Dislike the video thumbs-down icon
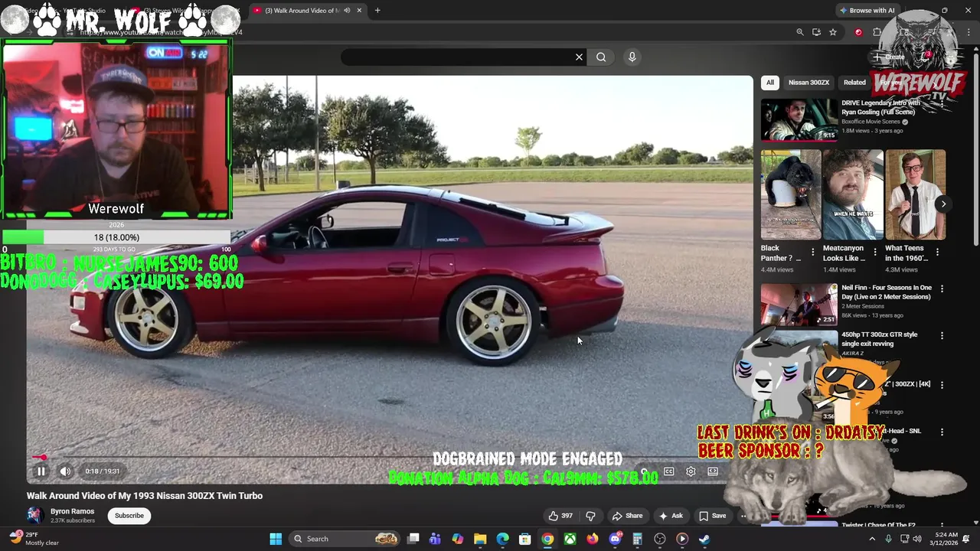Viewport: 980px width, 551px height. click(590, 516)
